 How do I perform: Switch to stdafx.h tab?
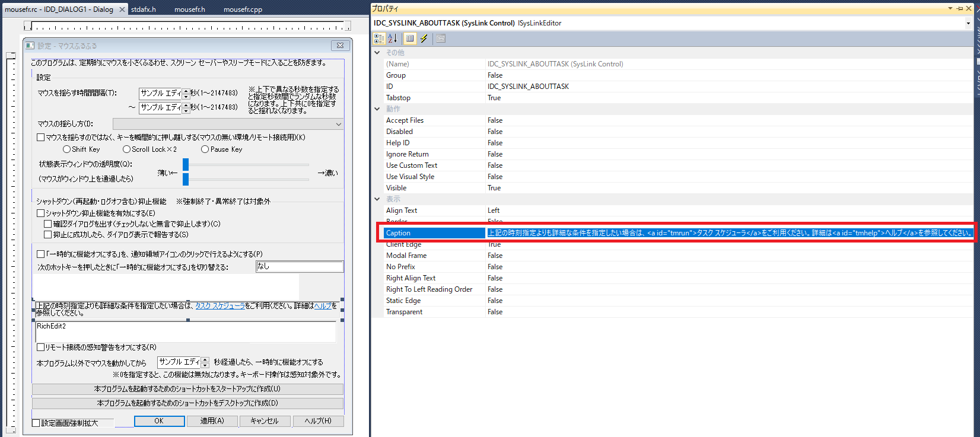[x=144, y=9]
